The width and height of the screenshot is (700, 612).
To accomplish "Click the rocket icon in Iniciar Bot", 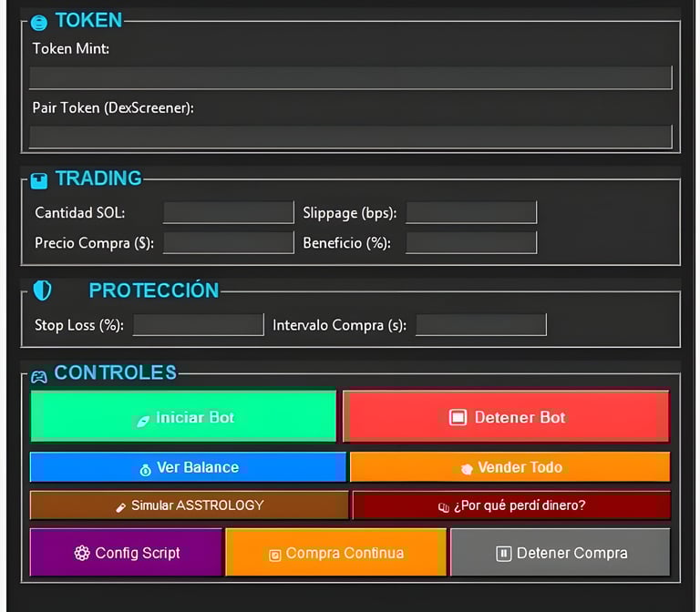I will tap(143, 421).
